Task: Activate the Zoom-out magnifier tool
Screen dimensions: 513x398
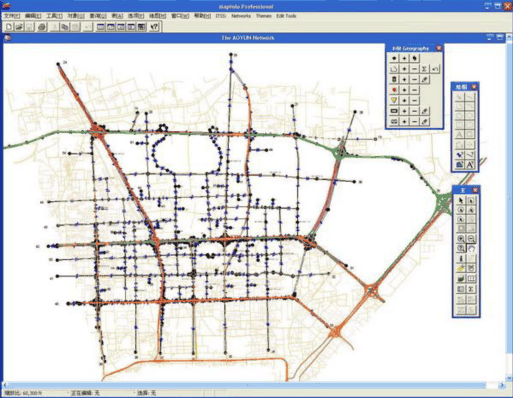Action: (x=471, y=239)
